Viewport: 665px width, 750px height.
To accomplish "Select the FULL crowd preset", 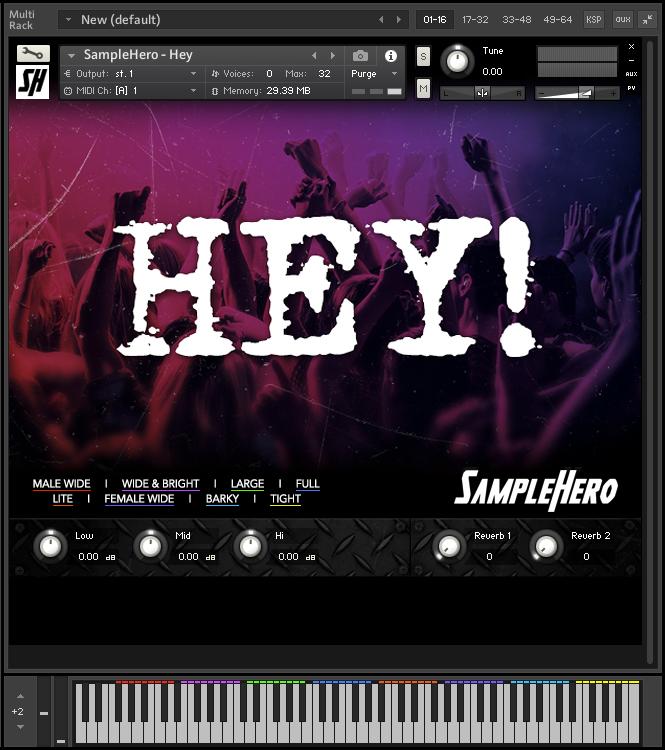I will [x=308, y=484].
